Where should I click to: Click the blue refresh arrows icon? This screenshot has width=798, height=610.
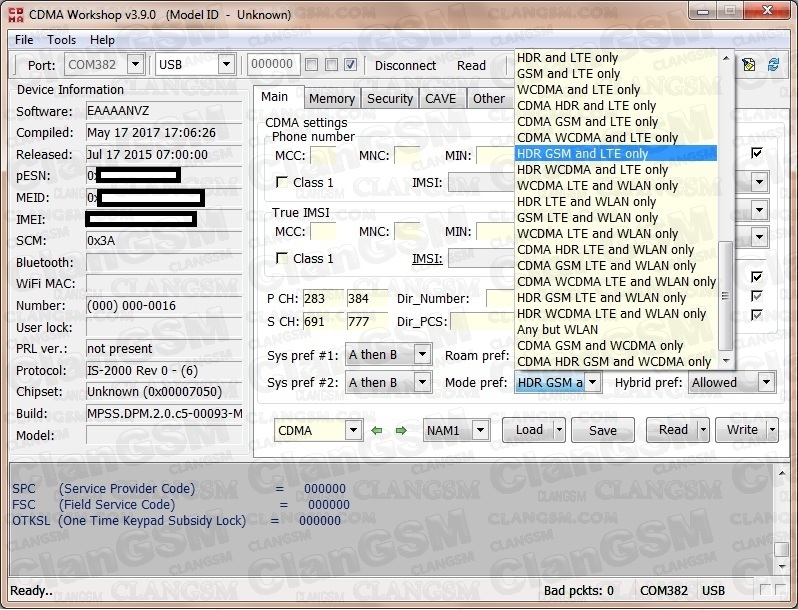tap(774, 65)
